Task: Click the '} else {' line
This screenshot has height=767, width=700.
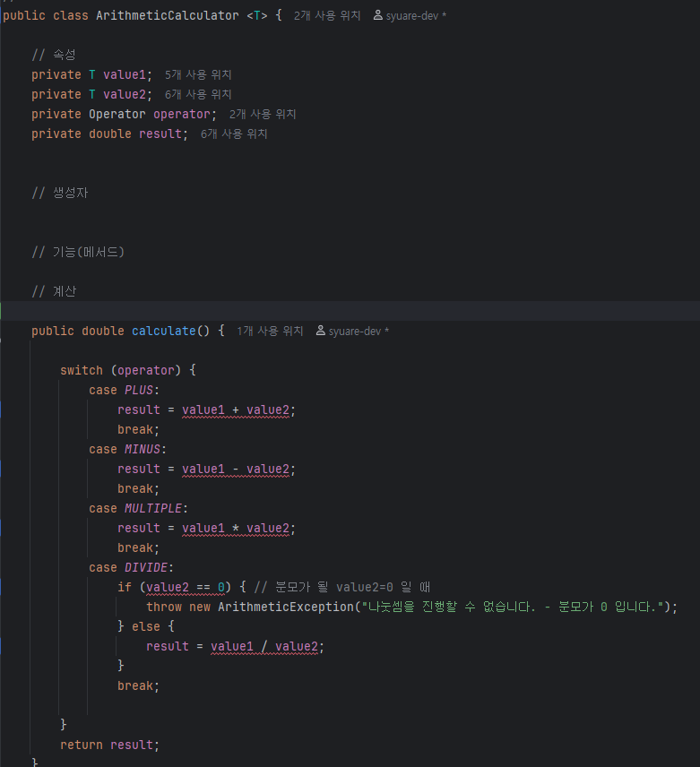Action: pyautogui.click(x=146, y=626)
